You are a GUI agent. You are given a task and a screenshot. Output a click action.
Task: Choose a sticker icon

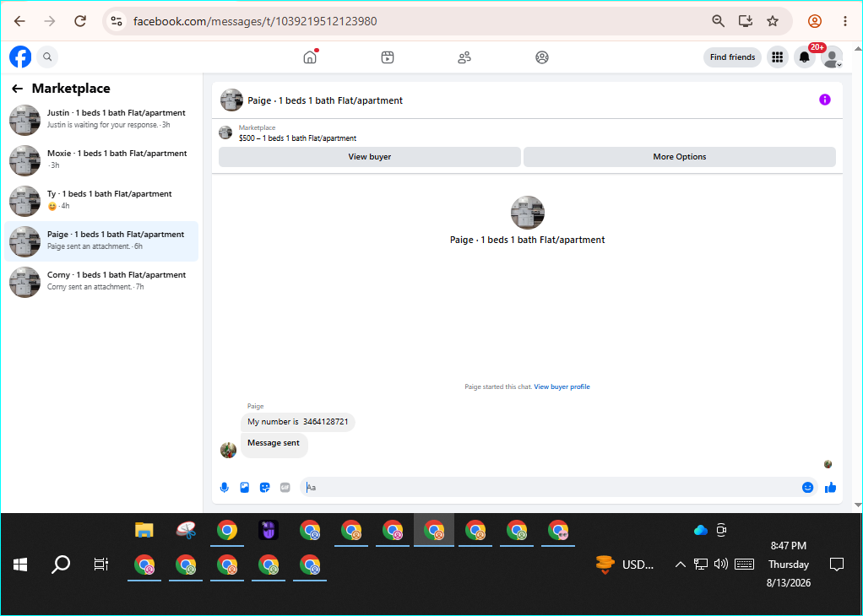click(265, 487)
